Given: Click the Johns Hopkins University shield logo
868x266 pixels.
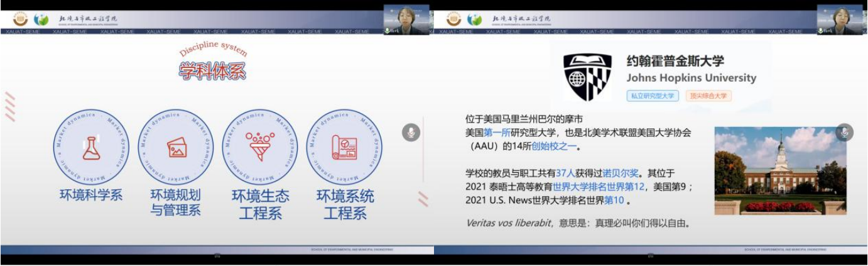Looking at the screenshot, I should (587, 77).
